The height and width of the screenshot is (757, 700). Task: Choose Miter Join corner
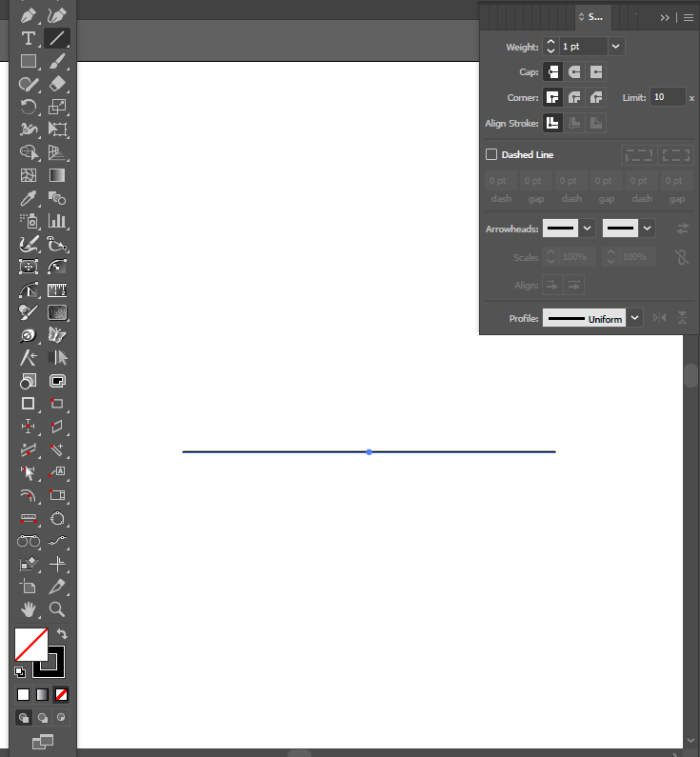(552, 97)
